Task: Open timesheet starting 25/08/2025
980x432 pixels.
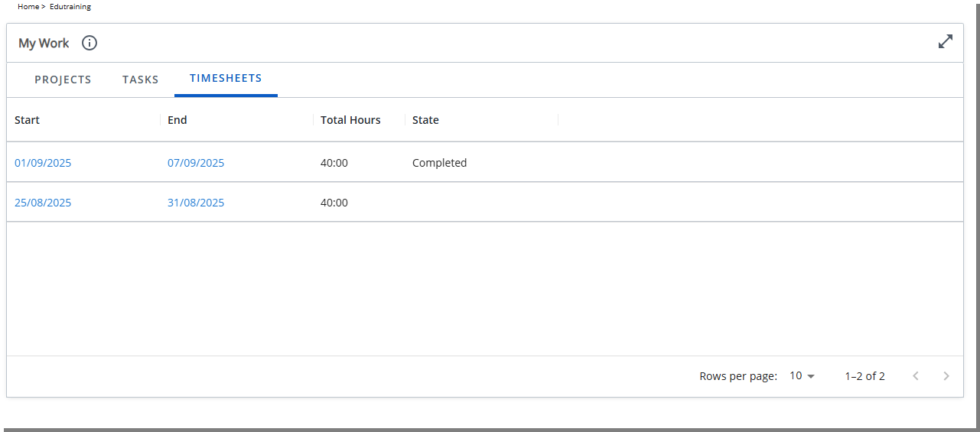Action: pyautogui.click(x=43, y=203)
